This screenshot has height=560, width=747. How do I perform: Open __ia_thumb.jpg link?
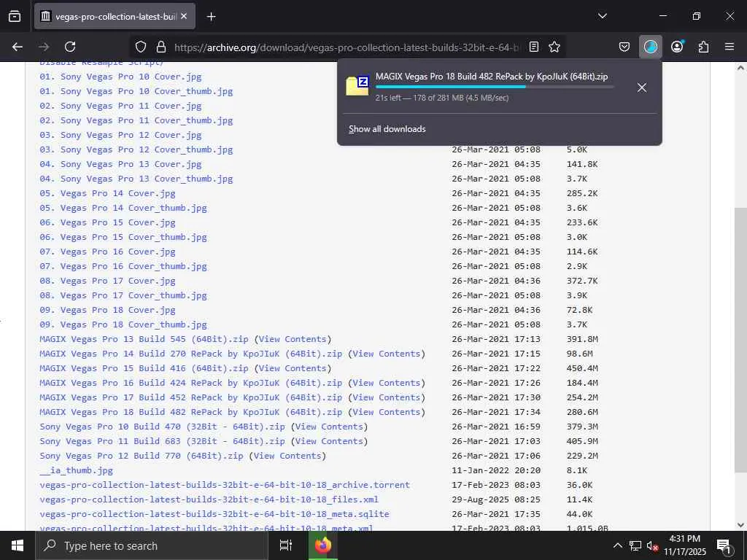point(76,470)
